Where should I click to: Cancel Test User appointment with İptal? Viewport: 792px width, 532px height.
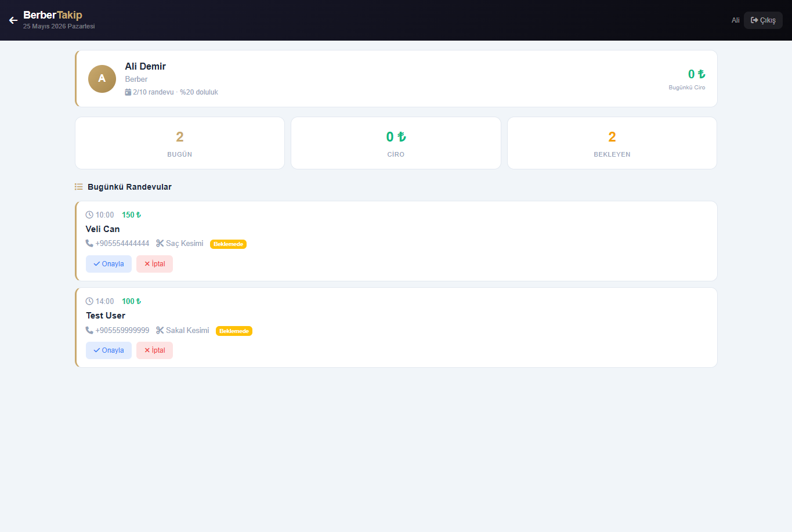pyautogui.click(x=154, y=350)
